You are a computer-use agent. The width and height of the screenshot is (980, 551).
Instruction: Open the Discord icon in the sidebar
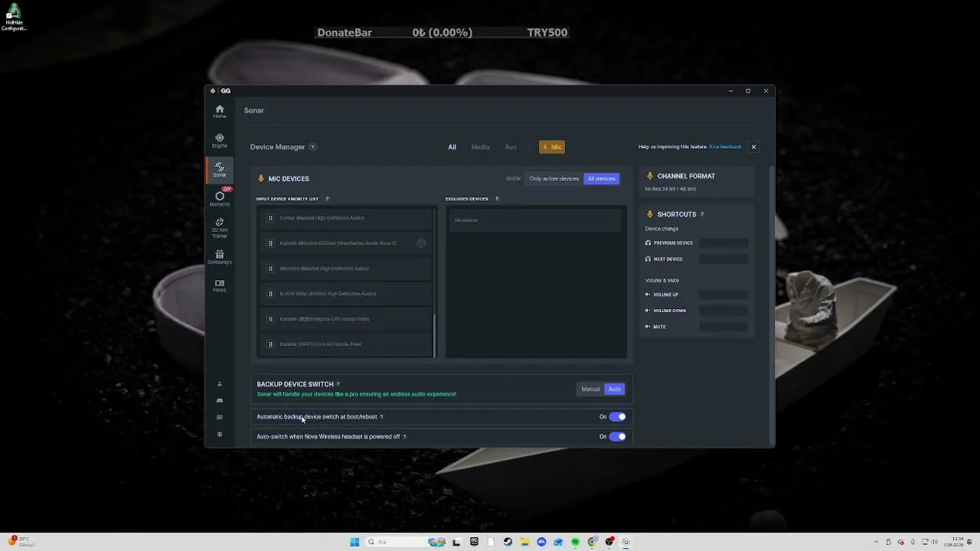pyautogui.click(x=220, y=400)
